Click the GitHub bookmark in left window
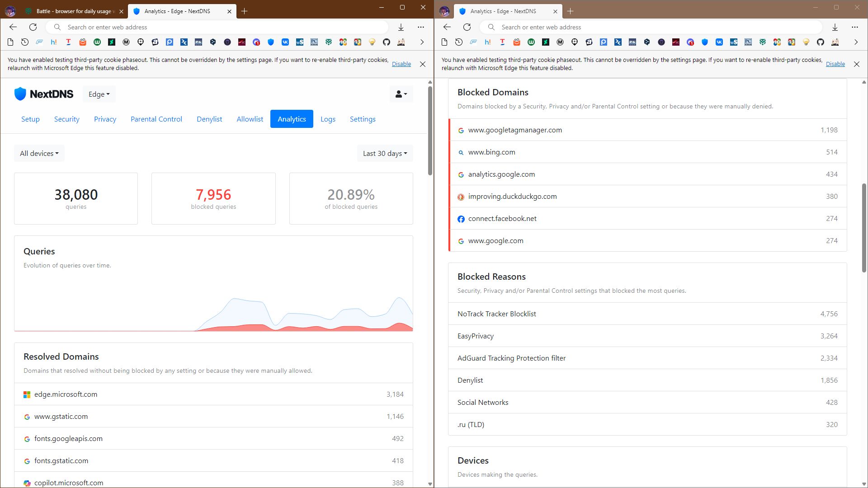The width and height of the screenshot is (868, 488). [x=387, y=42]
